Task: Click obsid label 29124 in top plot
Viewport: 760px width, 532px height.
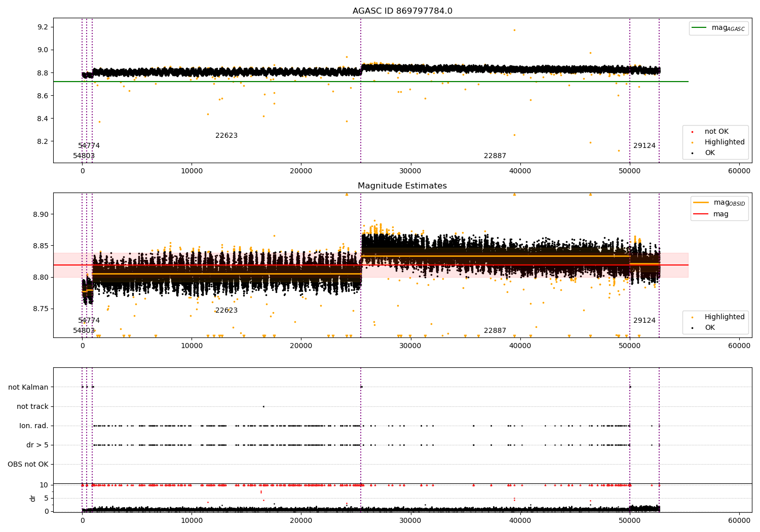Action: click(644, 146)
